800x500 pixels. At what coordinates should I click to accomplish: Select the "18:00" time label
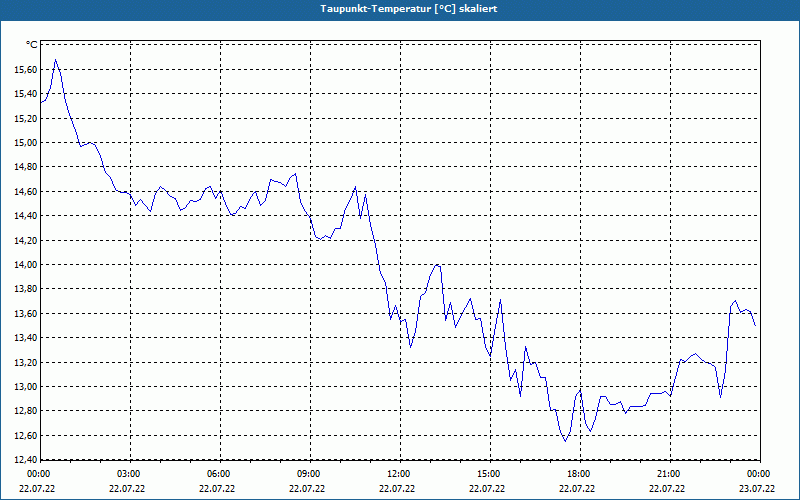(578, 474)
